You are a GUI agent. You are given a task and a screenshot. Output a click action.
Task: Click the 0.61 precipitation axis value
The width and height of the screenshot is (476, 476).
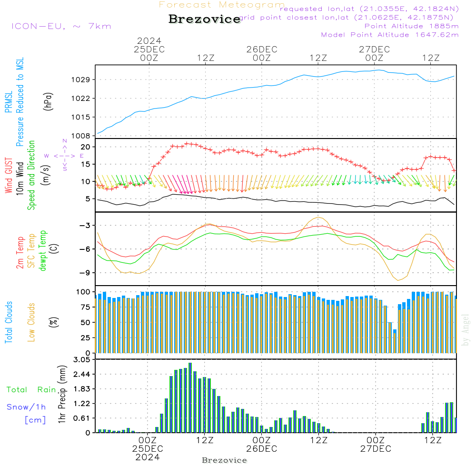[82, 418]
